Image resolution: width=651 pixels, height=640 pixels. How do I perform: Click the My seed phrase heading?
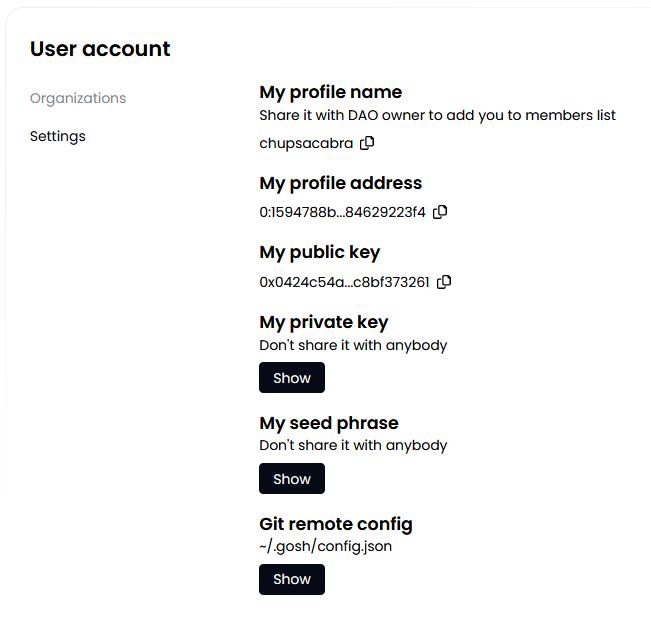pos(328,423)
